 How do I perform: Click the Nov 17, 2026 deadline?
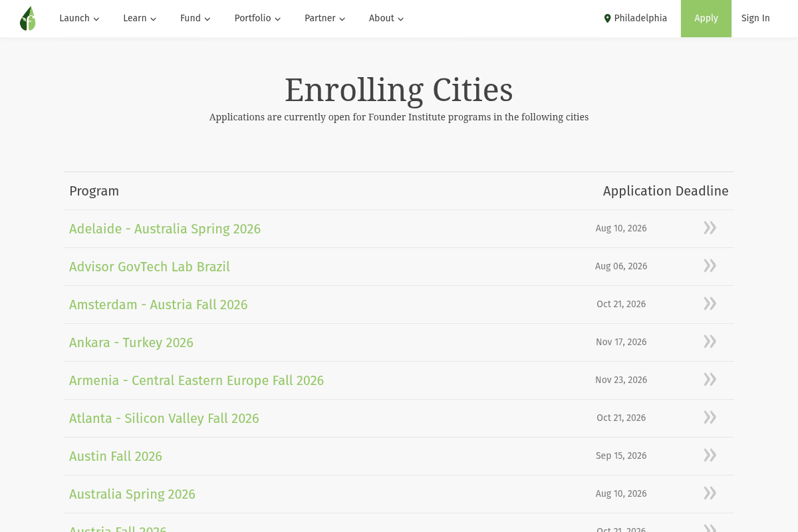tap(621, 342)
